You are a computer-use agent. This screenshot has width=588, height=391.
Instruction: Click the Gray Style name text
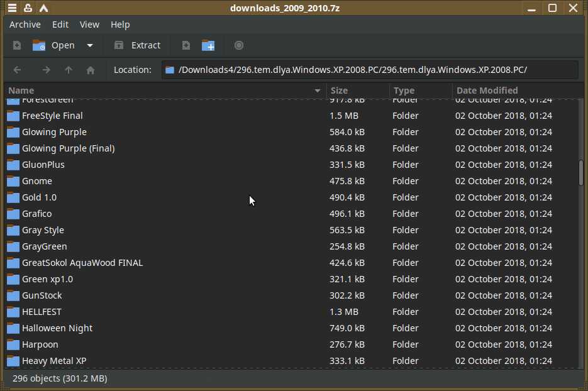43,230
